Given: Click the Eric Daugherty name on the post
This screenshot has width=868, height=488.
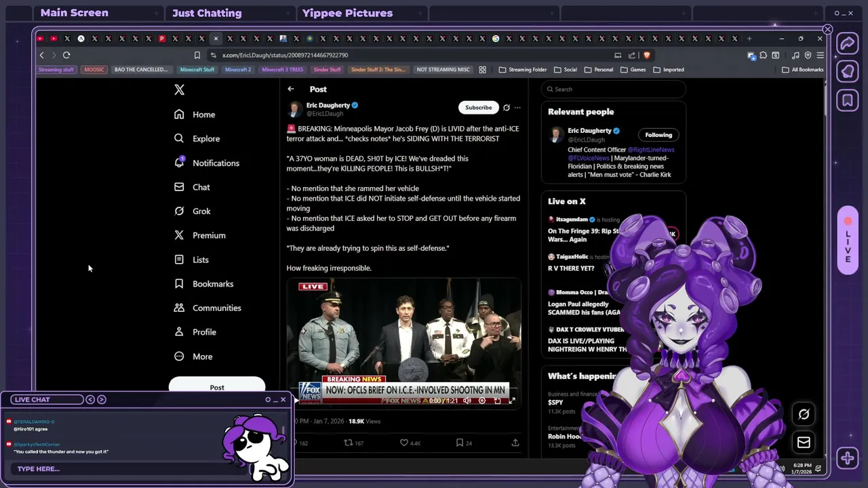Looking at the screenshot, I should tap(328, 105).
